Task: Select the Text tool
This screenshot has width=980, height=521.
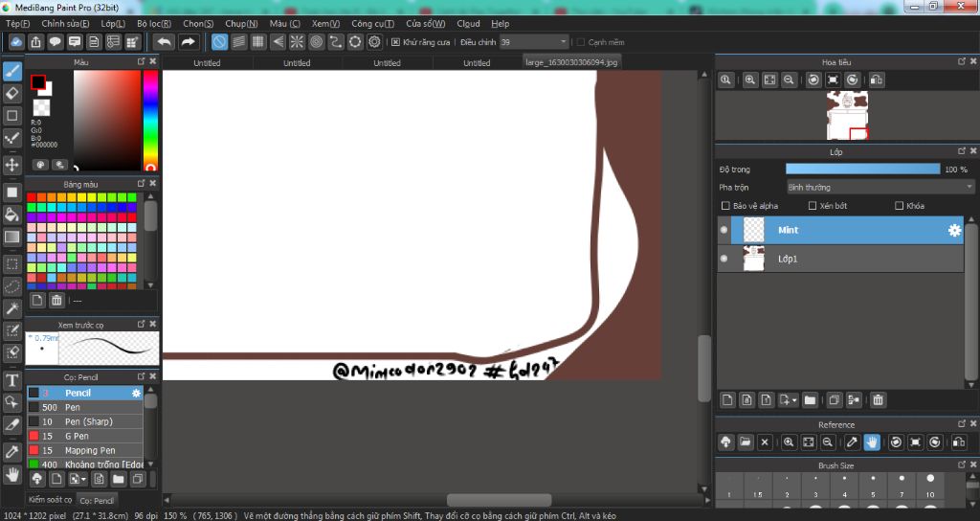Action: [x=11, y=380]
